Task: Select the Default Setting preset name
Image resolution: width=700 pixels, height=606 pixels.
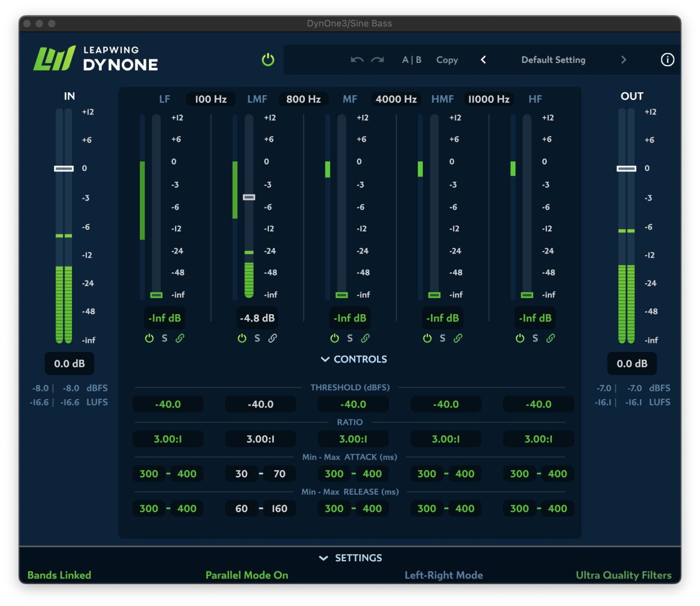Action: (x=553, y=60)
